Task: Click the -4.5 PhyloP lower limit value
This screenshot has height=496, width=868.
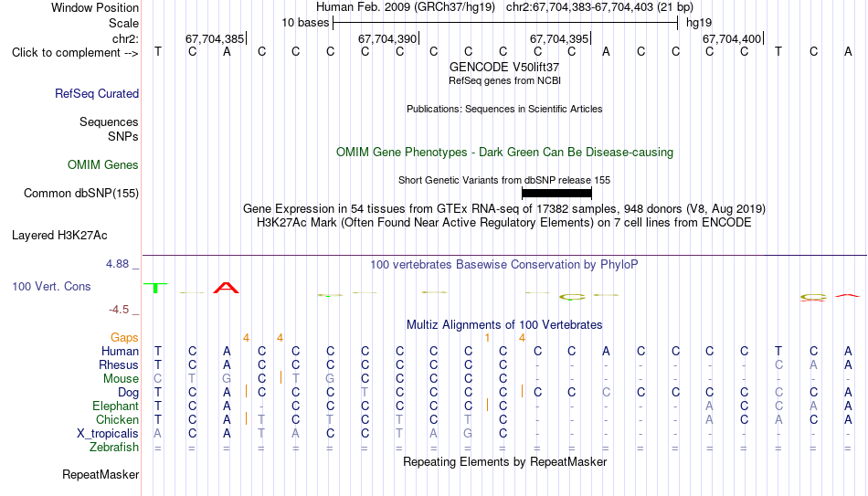Action: [119, 310]
